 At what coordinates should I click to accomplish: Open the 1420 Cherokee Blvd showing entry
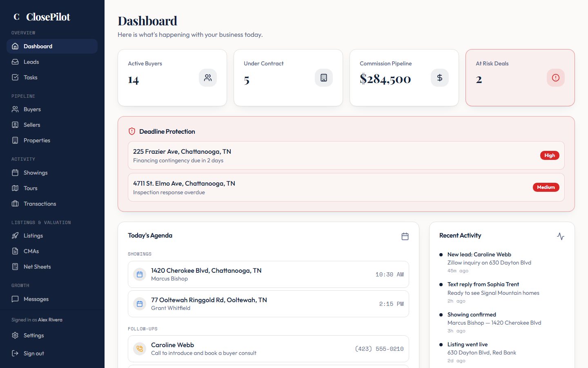pyautogui.click(x=268, y=274)
